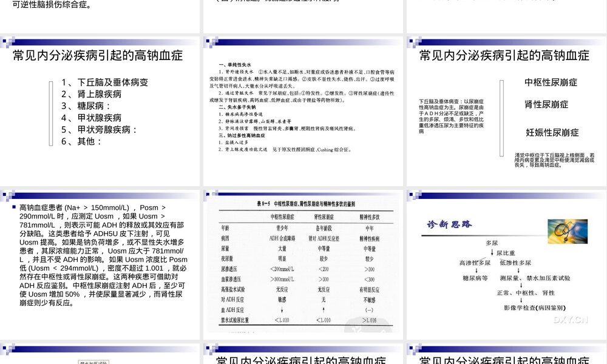The image size is (607, 364).
Task: Open slide with paragraph starting 高钠血症患者
Action: tap(100, 265)
